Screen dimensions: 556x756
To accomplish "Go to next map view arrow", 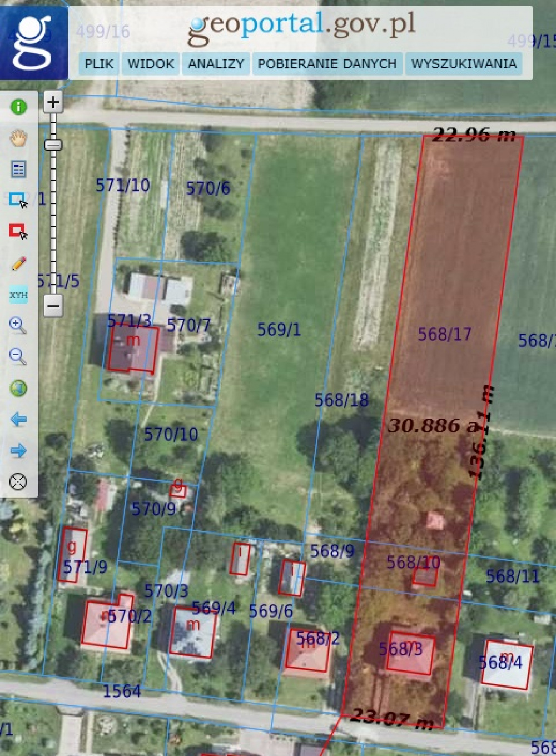I will tap(18, 450).
